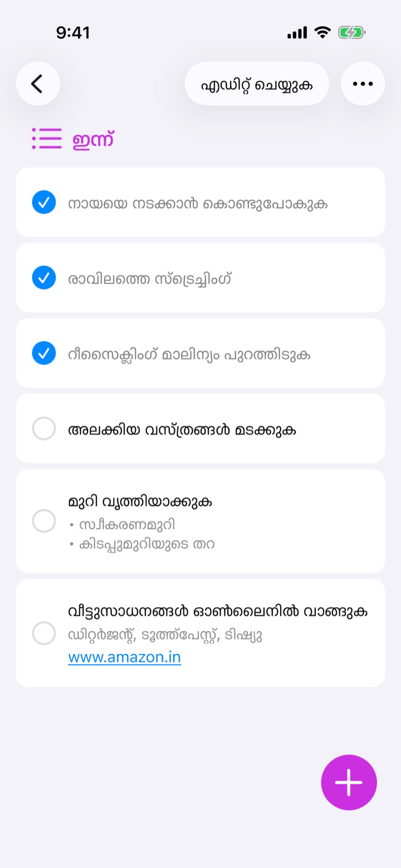This screenshot has height=868, width=401.
Task: Tap the ഇന്ന് list title
Action: [93, 139]
